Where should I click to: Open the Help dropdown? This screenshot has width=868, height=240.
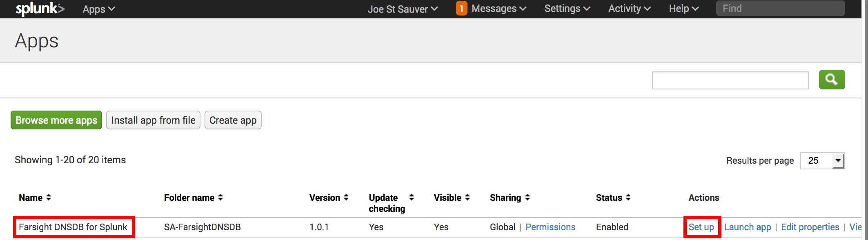683,8
